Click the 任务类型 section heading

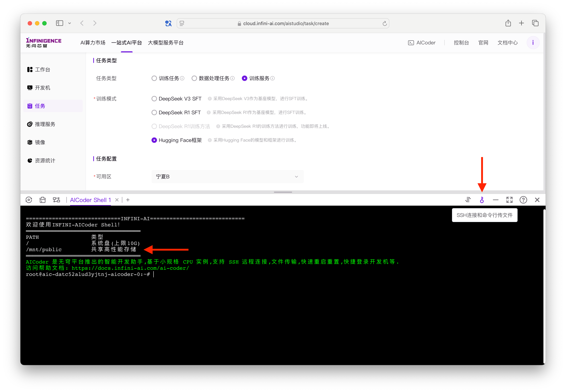coord(106,60)
